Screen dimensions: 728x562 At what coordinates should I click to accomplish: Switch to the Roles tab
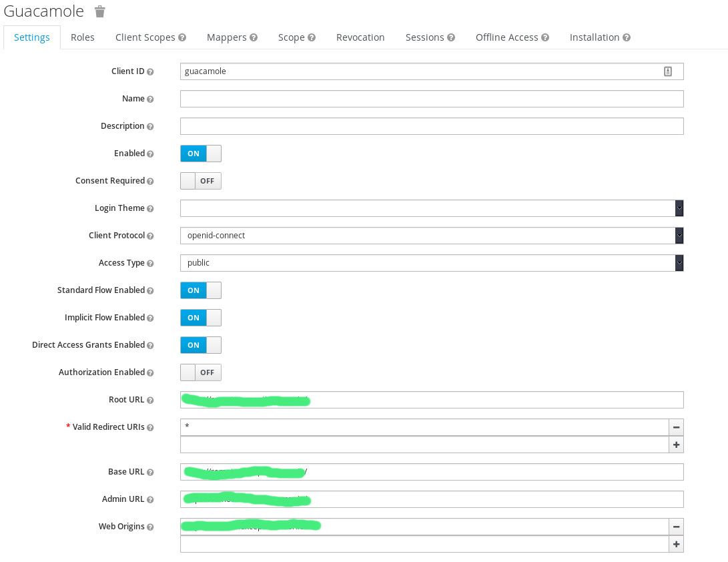pyautogui.click(x=83, y=37)
